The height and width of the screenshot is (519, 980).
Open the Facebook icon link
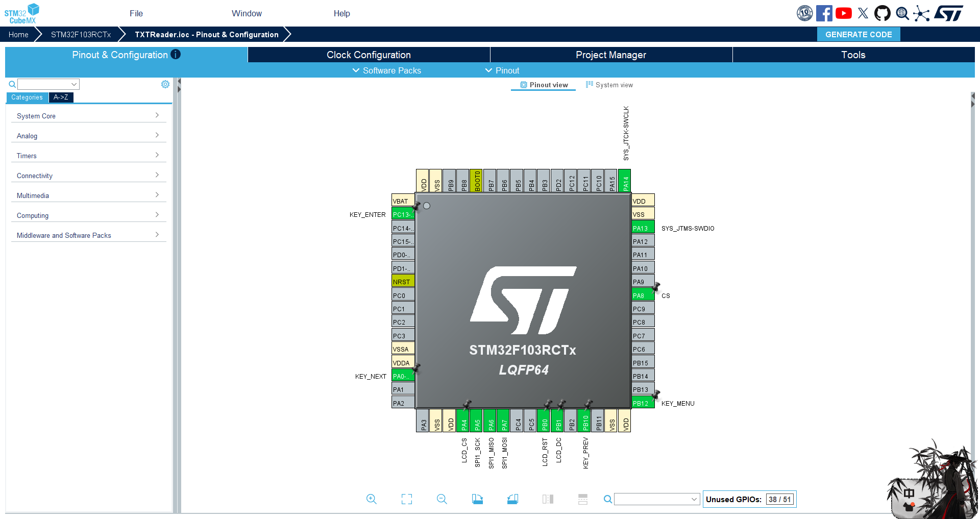pos(824,13)
